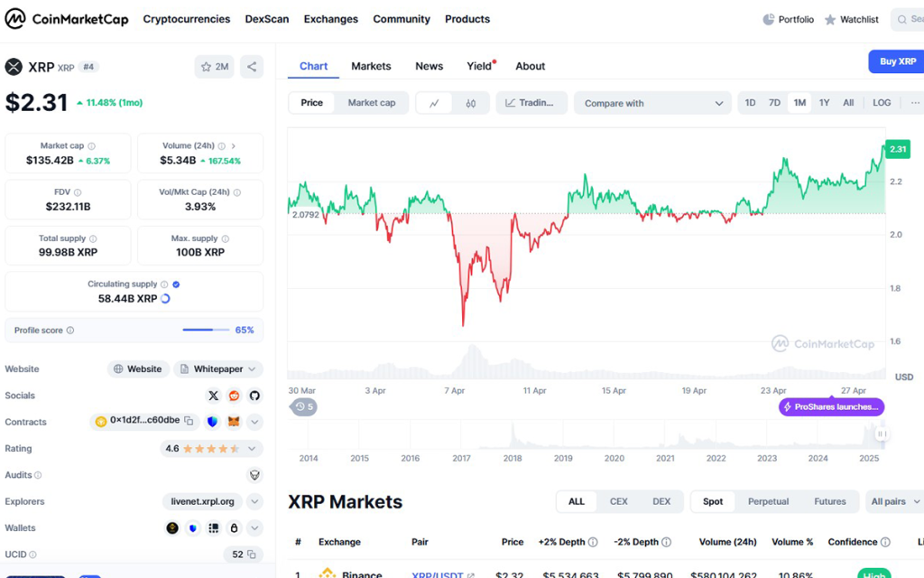
Task: Set chart range to 1D
Action: pos(750,103)
